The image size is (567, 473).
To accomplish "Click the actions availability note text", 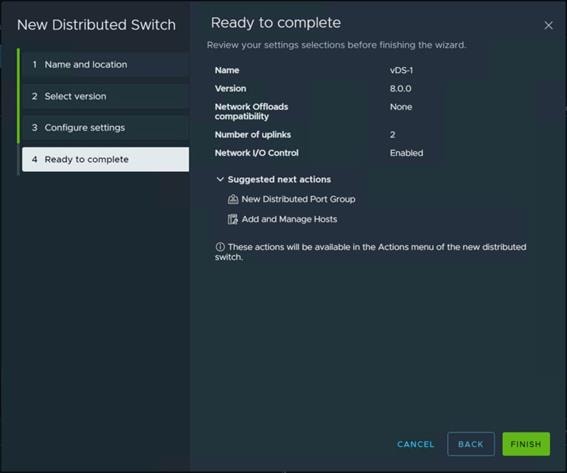I will [371, 252].
